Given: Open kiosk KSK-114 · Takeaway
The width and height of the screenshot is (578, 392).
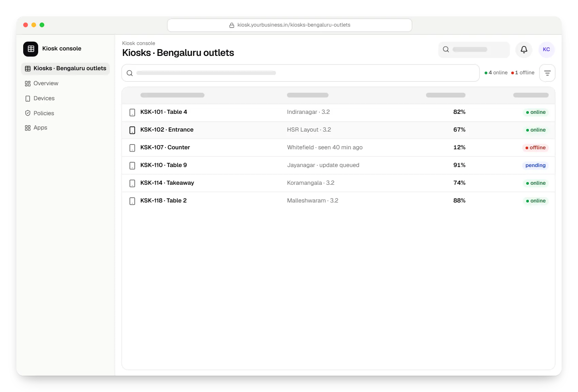Looking at the screenshot, I should [338, 183].
